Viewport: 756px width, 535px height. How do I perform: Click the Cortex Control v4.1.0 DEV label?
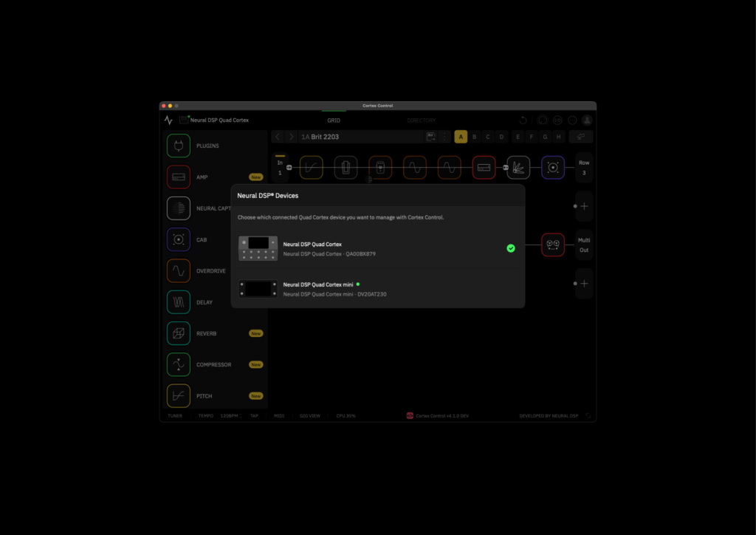coord(442,416)
